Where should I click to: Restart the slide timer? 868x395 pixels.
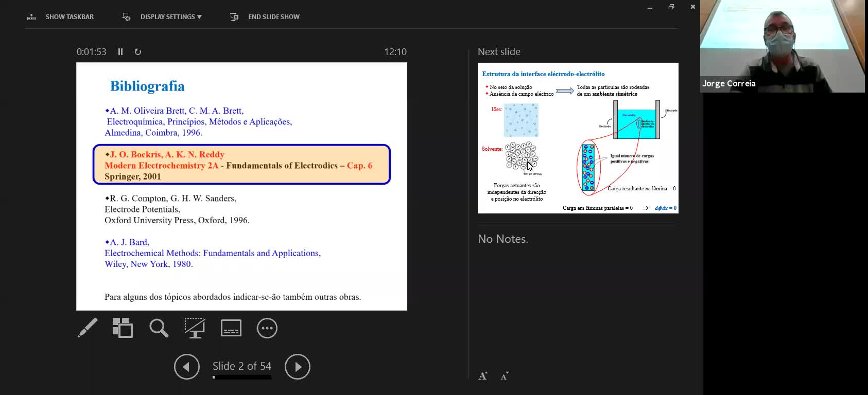pyautogui.click(x=138, y=52)
